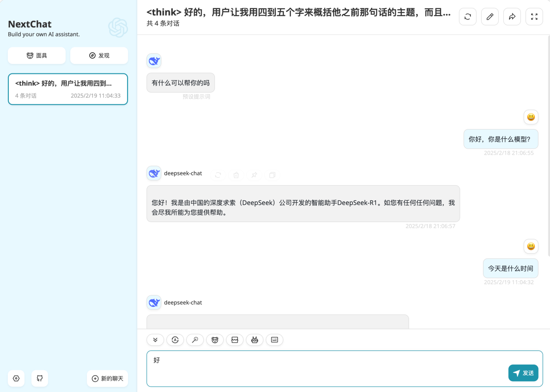The image size is (550, 392).
Task: Show keyboard shortcuts with the keyboard icon
Action: (275, 340)
